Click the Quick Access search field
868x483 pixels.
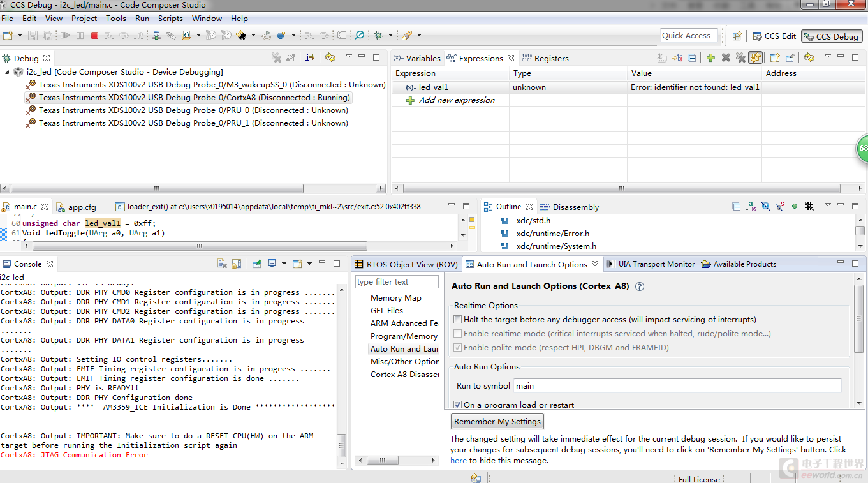[689, 36]
